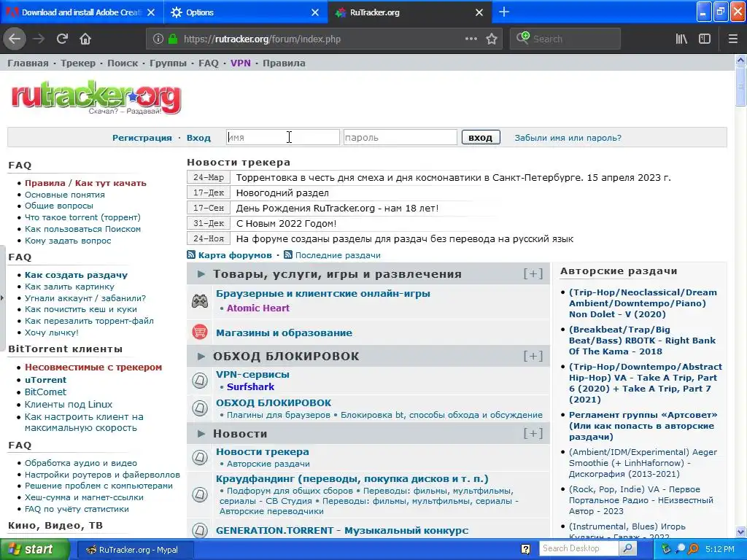Open Карта форумов link

pyautogui.click(x=235, y=254)
